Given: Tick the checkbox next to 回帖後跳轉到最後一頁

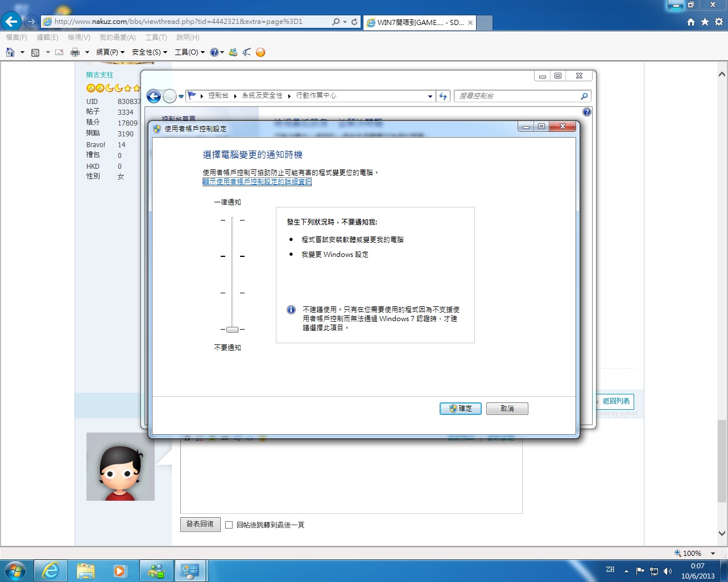Looking at the screenshot, I should click(229, 525).
